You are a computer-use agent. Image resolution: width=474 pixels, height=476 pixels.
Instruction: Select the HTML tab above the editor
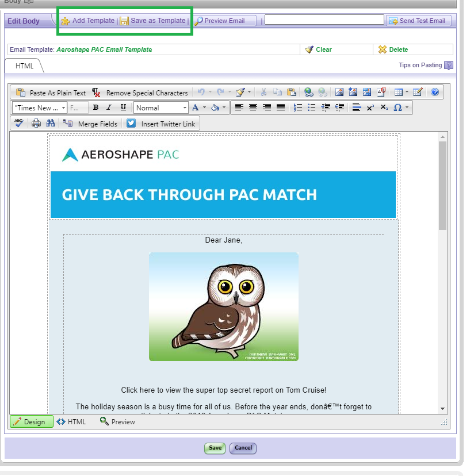tap(24, 66)
